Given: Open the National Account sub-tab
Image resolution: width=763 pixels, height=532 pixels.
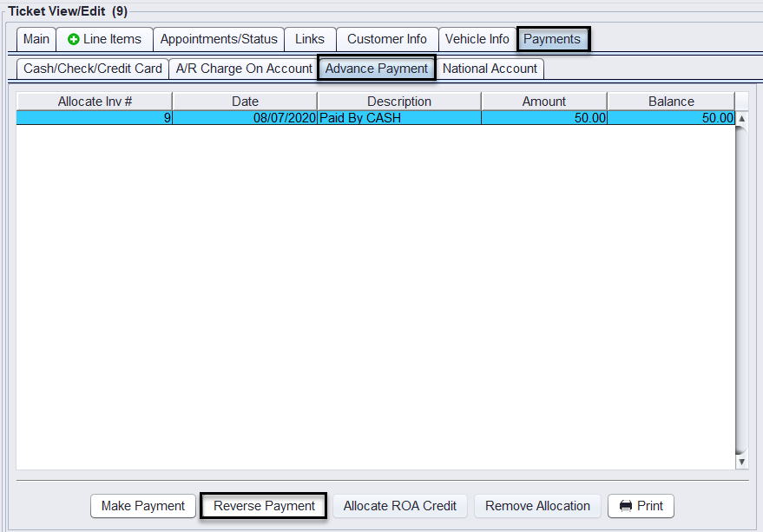Looking at the screenshot, I should 490,69.
